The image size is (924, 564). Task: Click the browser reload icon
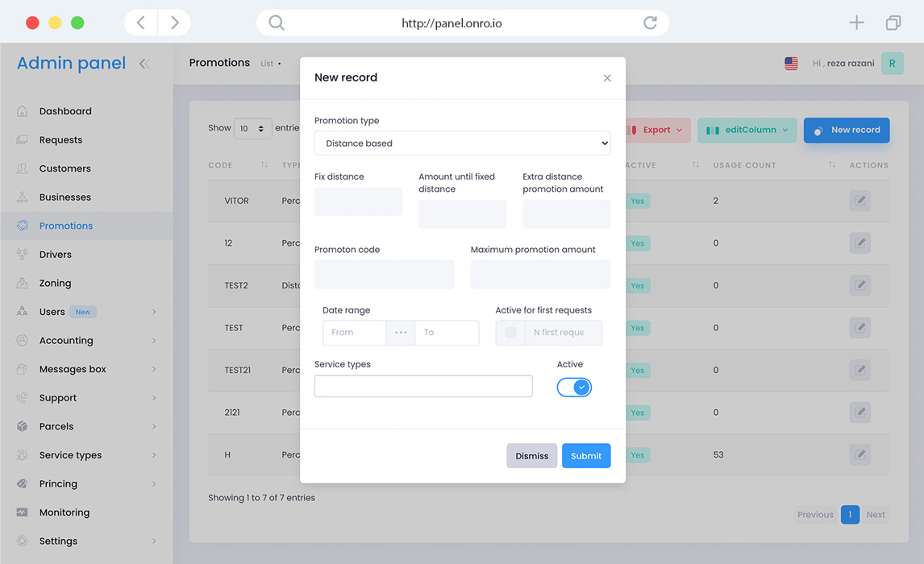coord(650,23)
